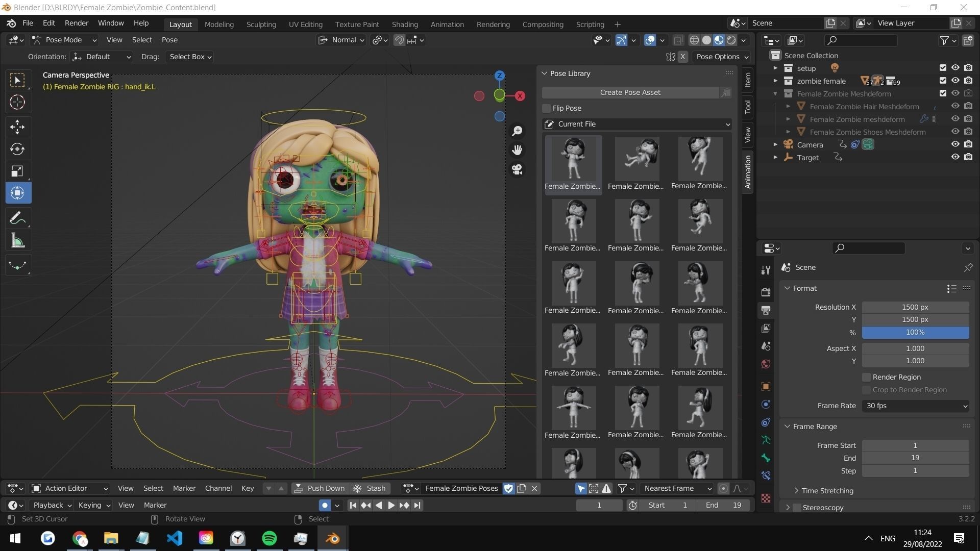
Task: Click the Stash button
Action: click(x=370, y=488)
